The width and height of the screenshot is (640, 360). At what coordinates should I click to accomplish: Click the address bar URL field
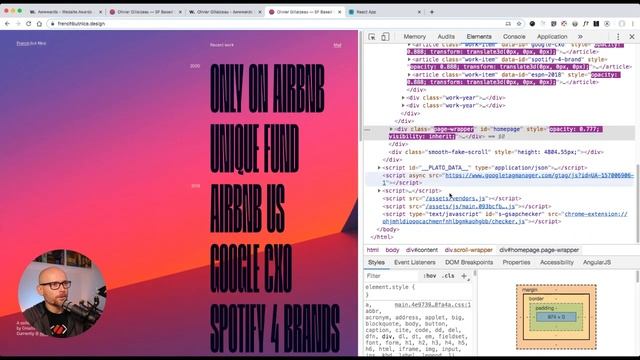pyautogui.click(x=278, y=24)
